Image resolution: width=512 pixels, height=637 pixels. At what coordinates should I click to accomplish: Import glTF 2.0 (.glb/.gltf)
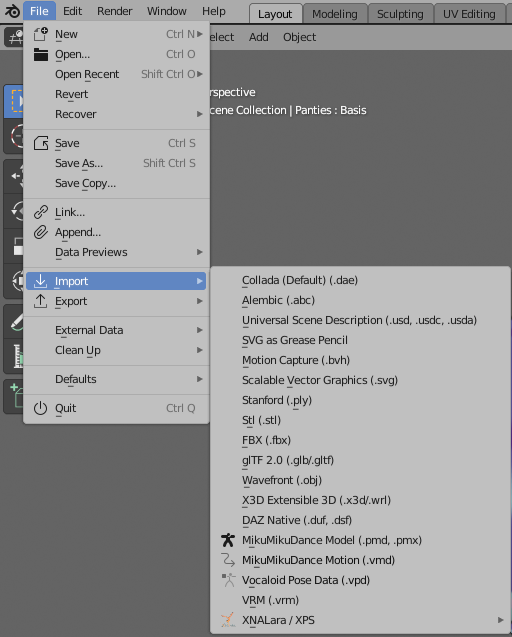[360, 460]
